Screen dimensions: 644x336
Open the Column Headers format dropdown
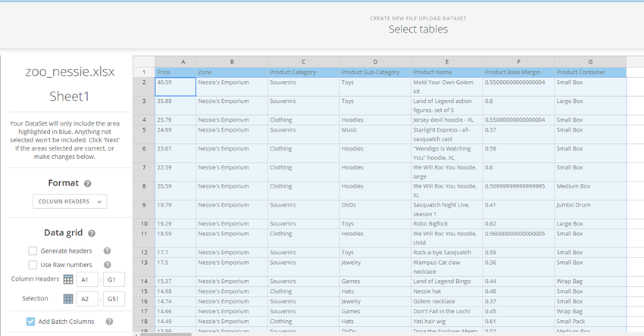click(70, 201)
